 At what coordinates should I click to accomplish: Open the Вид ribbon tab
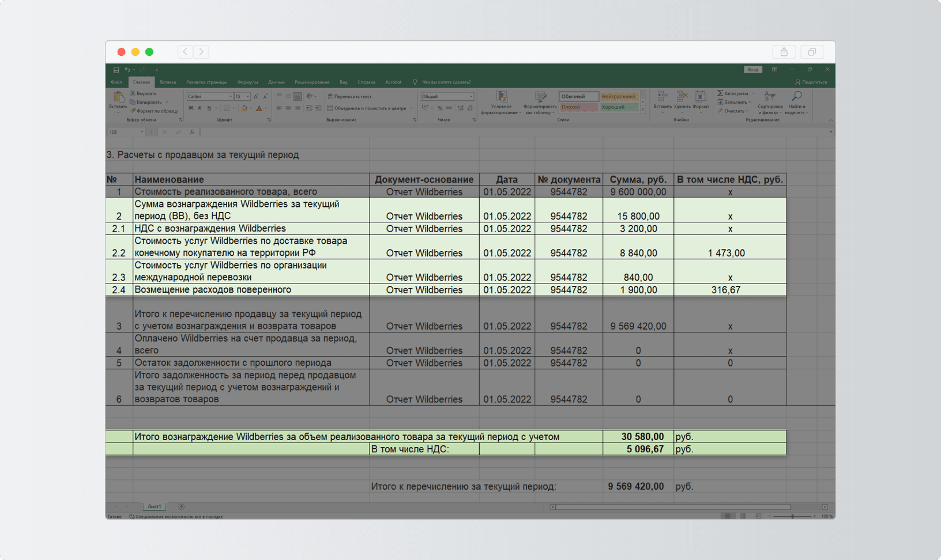(344, 82)
